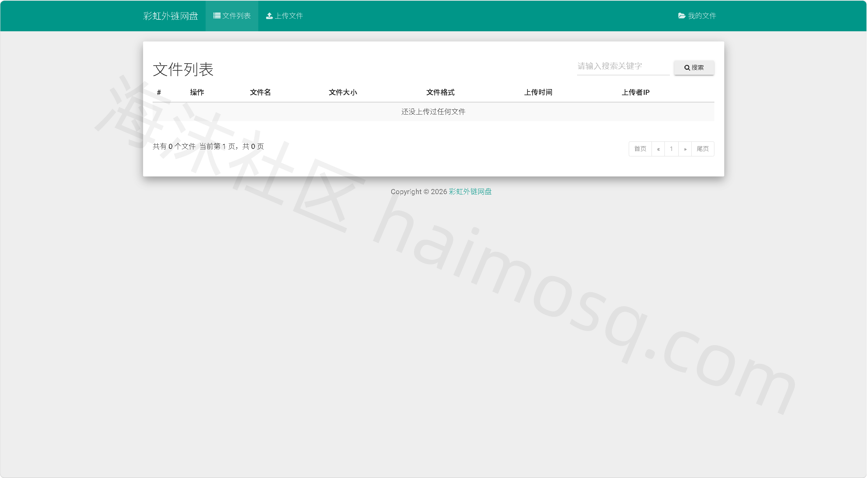Go to 首页 in pagination
The width and height of the screenshot is (868, 478).
coord(640,149)
